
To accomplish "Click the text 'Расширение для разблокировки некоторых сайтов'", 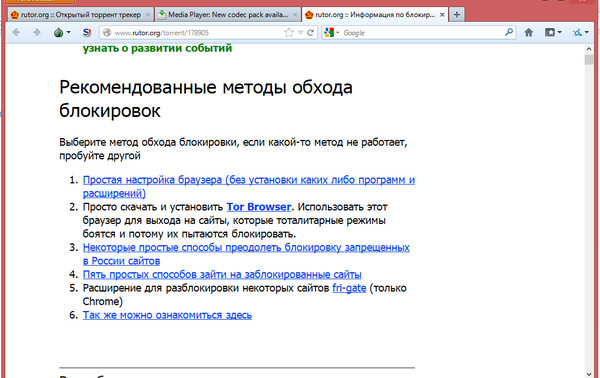I will pos(206,288).
